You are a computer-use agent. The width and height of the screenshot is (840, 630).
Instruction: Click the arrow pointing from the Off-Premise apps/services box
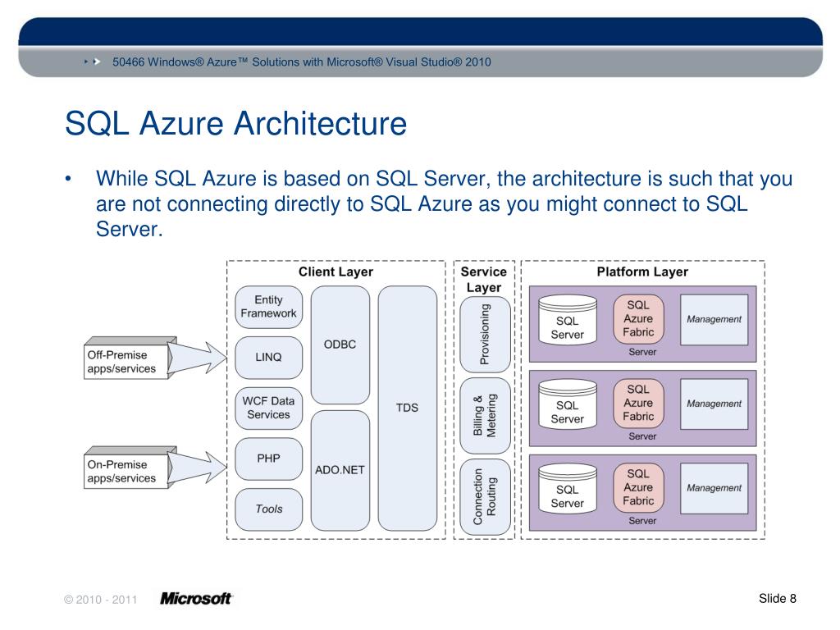coord(197,358)
